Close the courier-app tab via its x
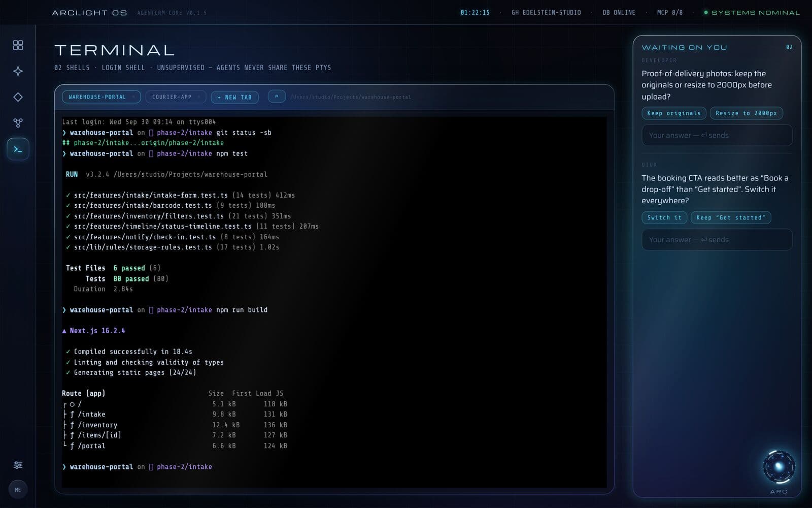 coord(199,97)
